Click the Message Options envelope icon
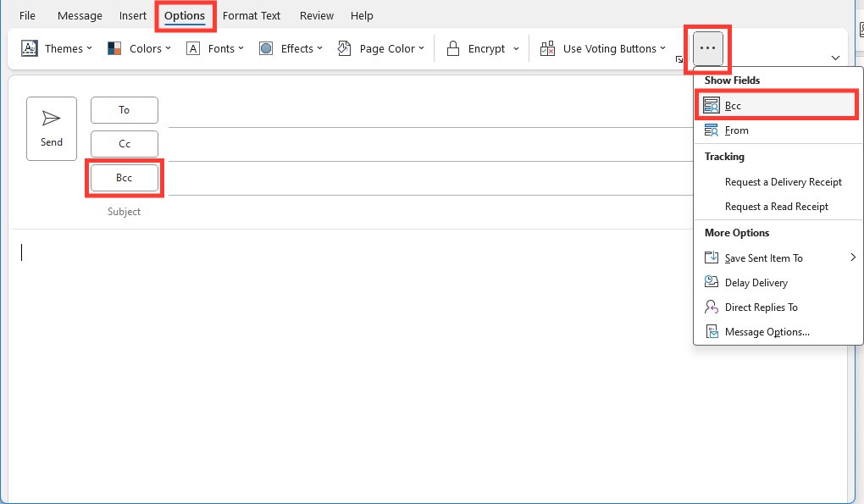The width and height of the screenshot is (864, 504). [x=712, y=331]
